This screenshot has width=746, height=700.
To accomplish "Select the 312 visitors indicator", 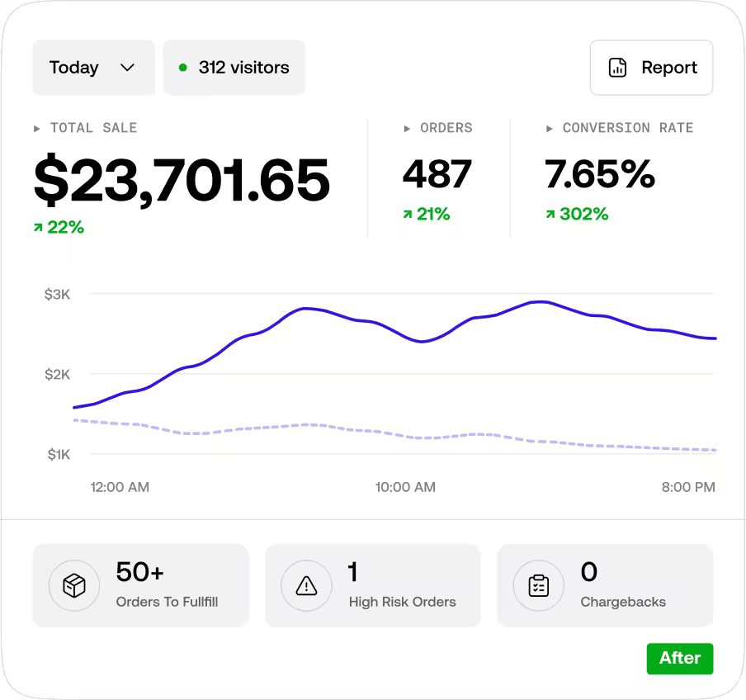I will (234, 68).
